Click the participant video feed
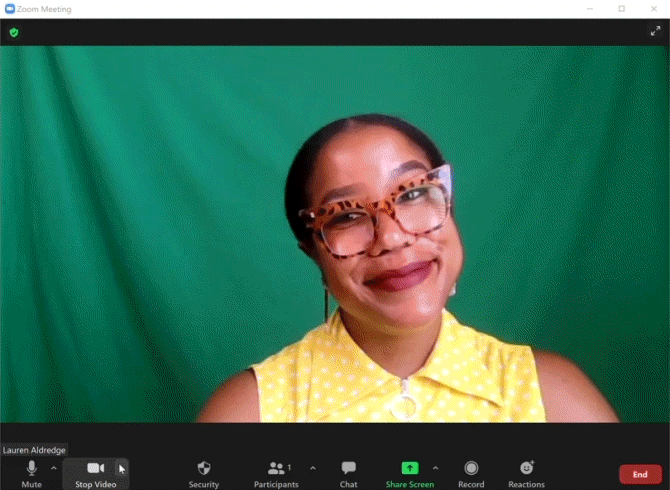 (335, 234)
